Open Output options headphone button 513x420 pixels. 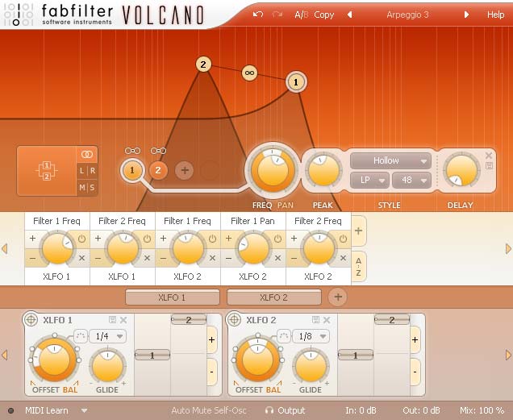285,410
